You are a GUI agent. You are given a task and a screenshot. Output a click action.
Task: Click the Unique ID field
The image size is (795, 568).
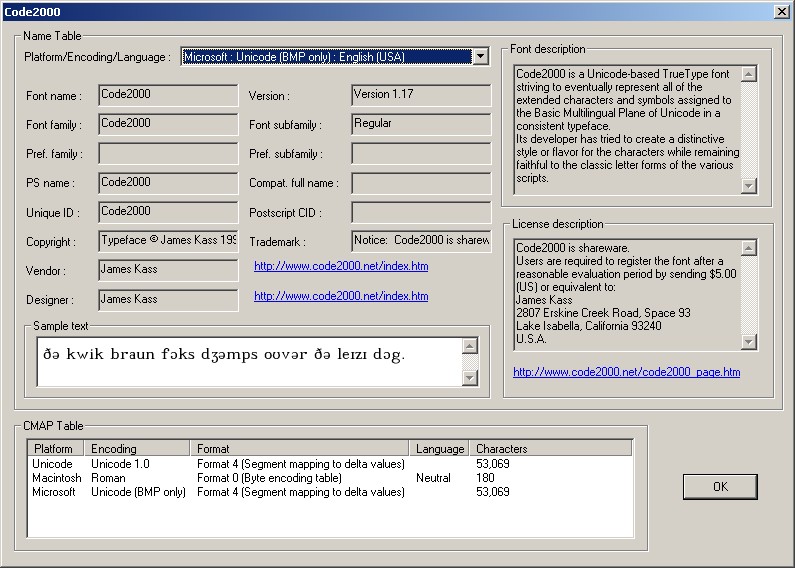coord(168,212)
